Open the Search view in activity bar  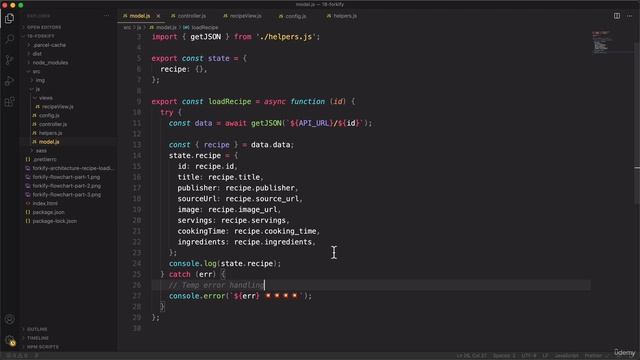(x=9, y=39)
